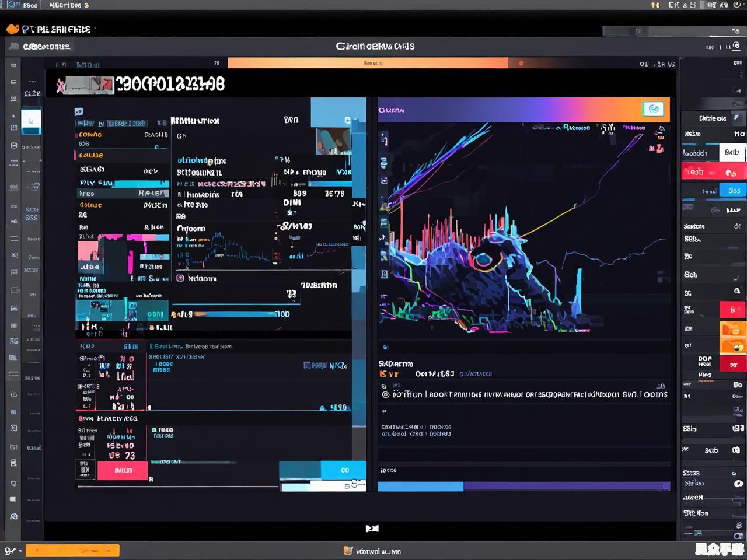Click the first icon in the far-left toolbar
Image resolution: width=747 pixels, height=560 pixels.
[x=13, y=65]
